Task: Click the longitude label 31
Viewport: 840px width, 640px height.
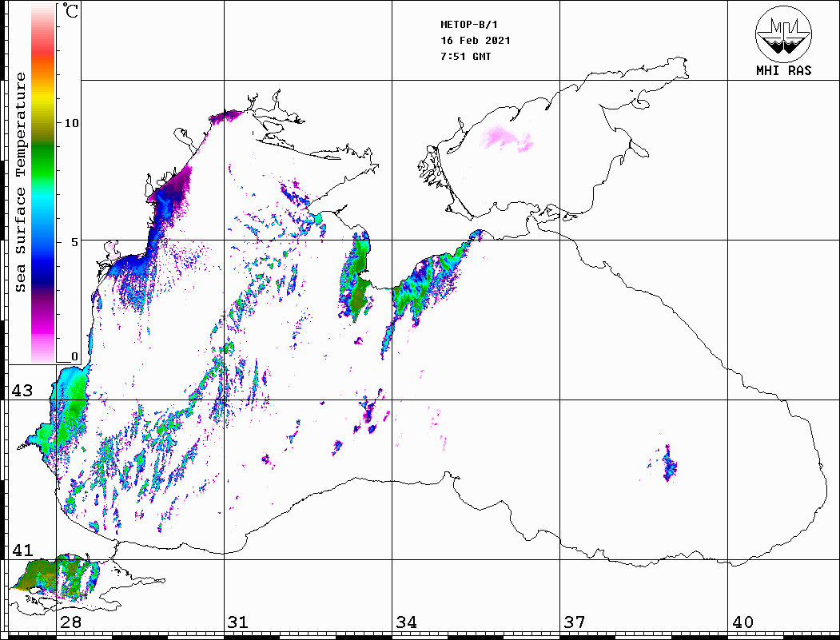Action: point(238,622)
